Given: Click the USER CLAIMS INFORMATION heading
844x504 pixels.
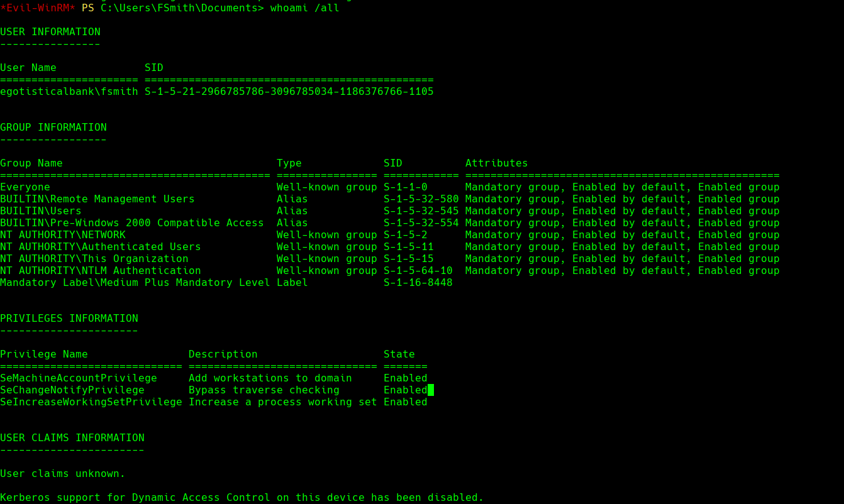Looking at the screenshot, I should (x=72, y=437).
